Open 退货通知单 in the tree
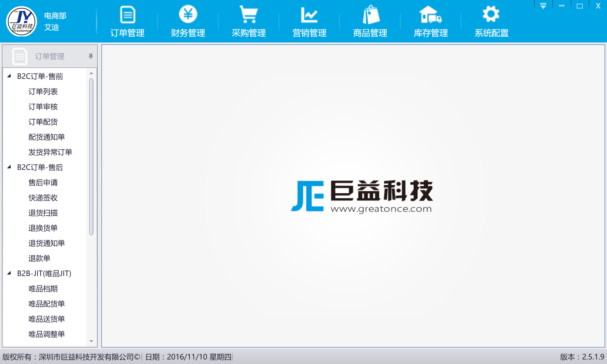Image resolution: width=607 pixels, height=364 pixels. (47, 243)
